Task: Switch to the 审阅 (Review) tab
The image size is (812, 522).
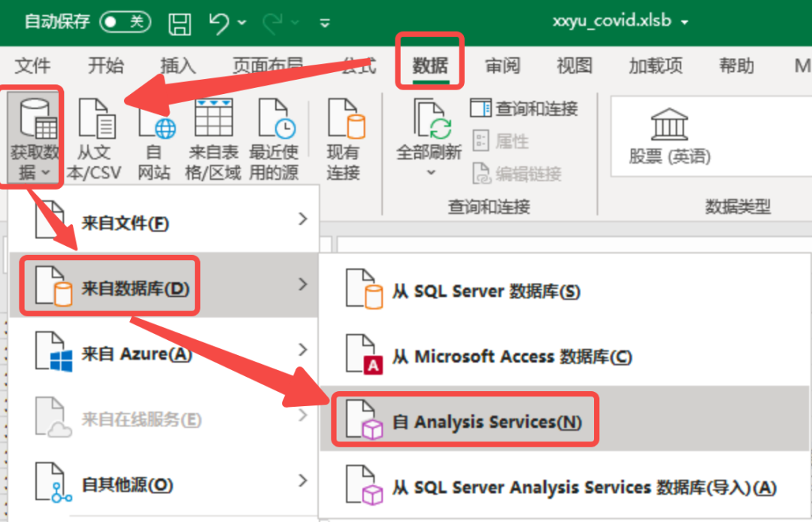Action: 502,65
